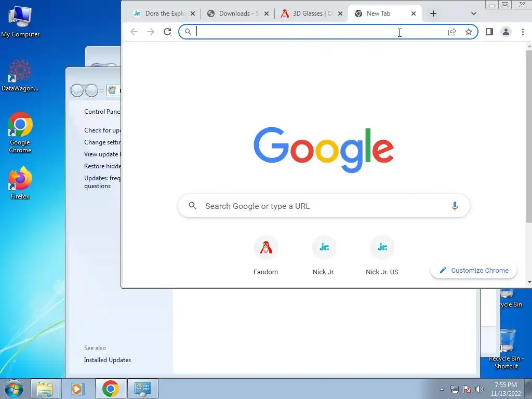This screenshot has height=399, width=532.
Task: Click scroll down arrow on Chrome page
Action: click(x=529, y=282)
